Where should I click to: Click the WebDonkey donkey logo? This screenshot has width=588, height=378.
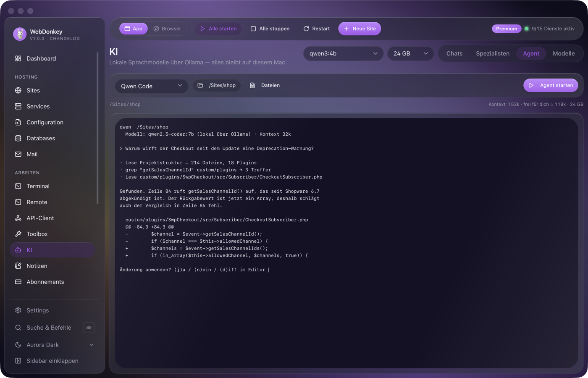tap(20, 34)
